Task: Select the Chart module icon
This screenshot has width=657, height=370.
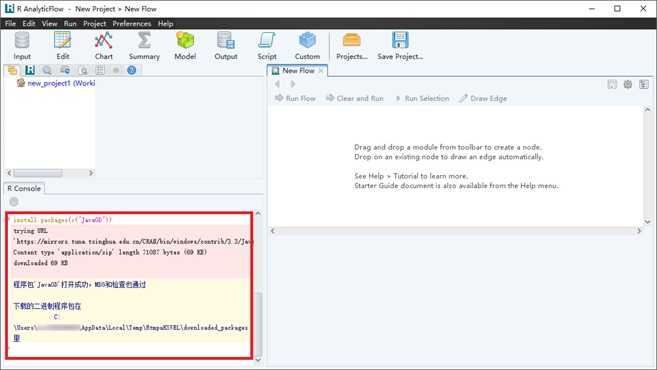Action: (103, 41)
